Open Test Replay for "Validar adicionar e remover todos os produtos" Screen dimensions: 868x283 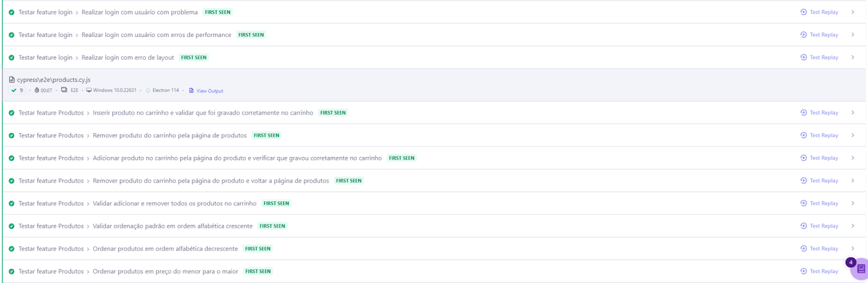(x=819, y=203)
